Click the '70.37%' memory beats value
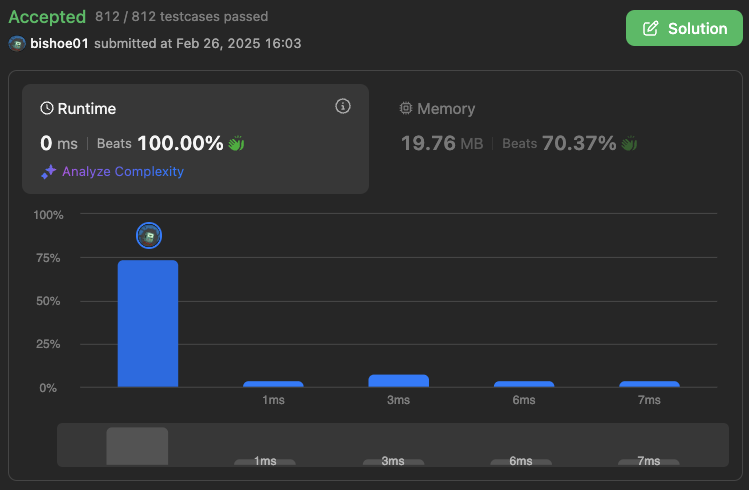 [x=579, y=143]
